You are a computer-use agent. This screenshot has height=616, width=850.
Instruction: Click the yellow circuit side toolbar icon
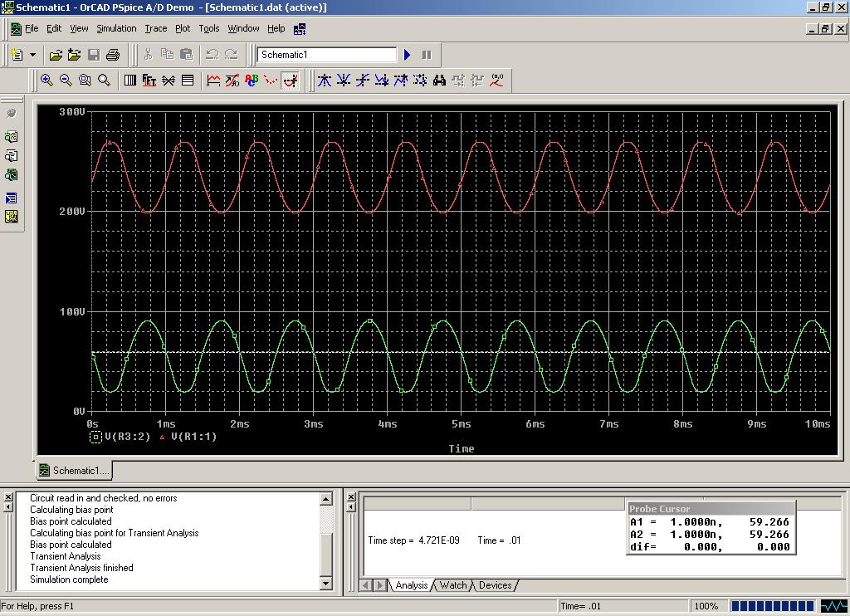click(12, 217)
